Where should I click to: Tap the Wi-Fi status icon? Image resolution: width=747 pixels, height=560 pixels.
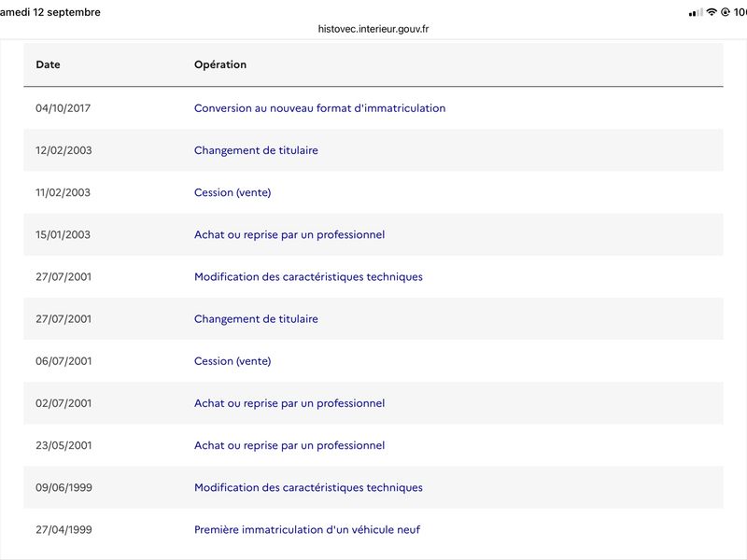point(712,12)
